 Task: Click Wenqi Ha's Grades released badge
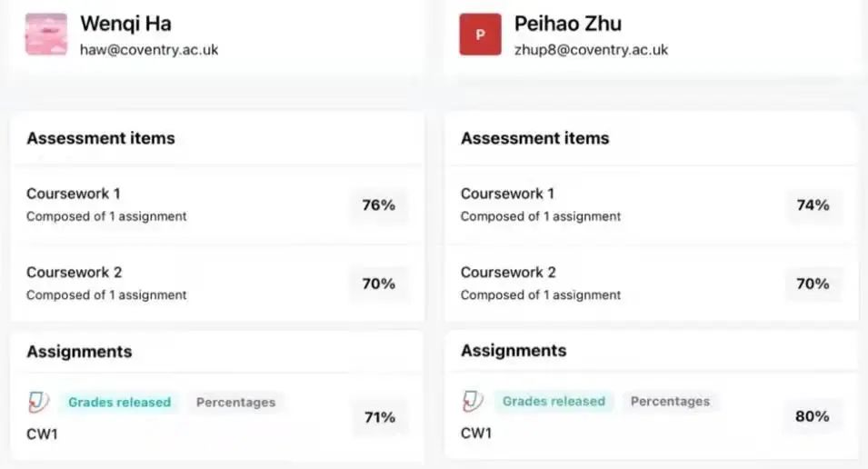coord(120,402)
